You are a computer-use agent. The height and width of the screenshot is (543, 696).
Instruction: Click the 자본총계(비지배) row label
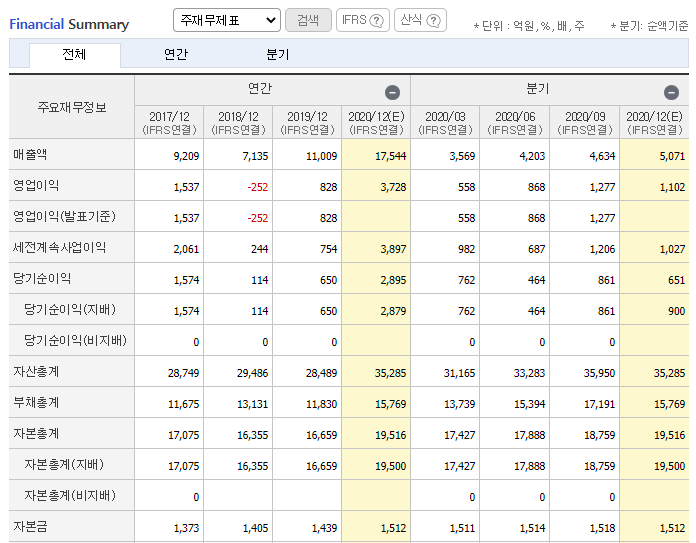click(x=70, y=495)
